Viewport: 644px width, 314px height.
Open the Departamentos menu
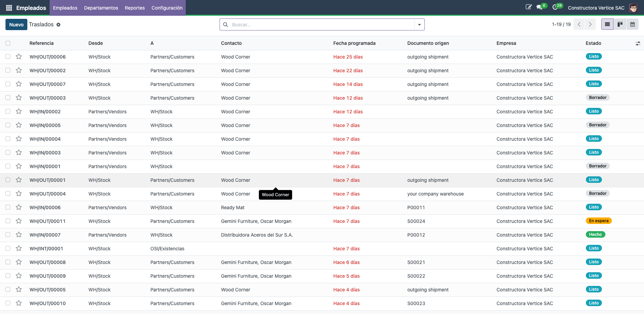[101, 8]
